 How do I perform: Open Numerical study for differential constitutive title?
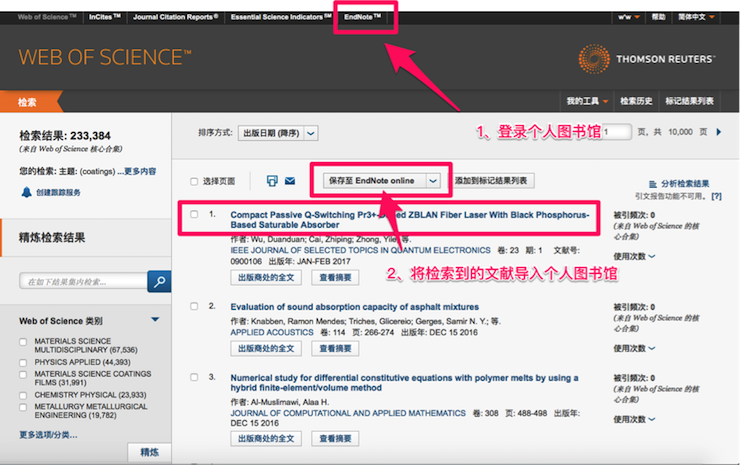(x=404, y=383)
